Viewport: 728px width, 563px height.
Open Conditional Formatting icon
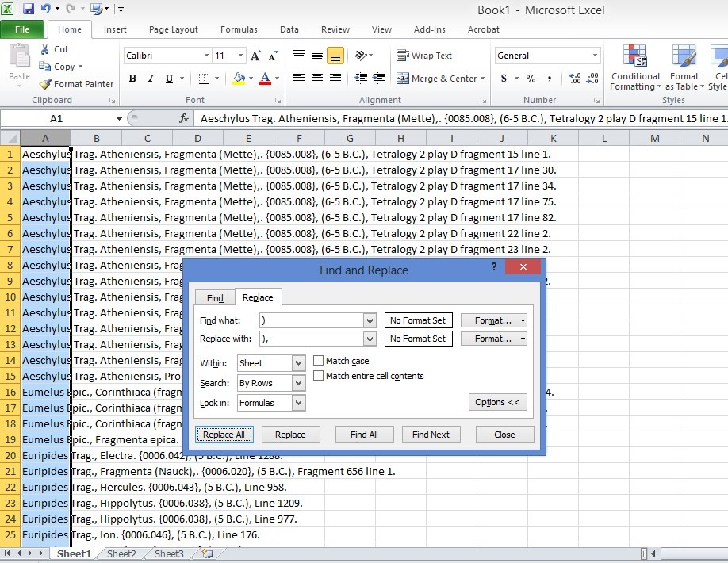[635, 57]
